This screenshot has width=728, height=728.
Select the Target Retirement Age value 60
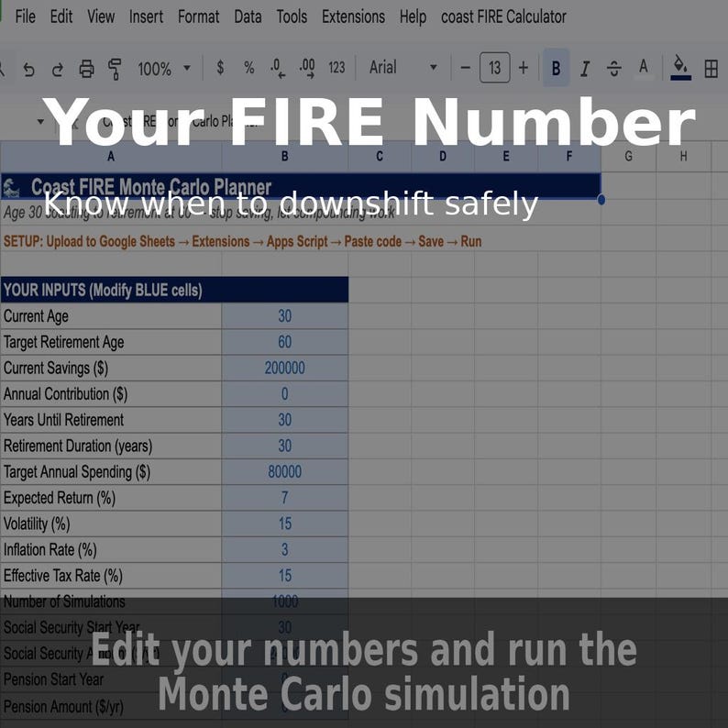(x=284, y=342)
